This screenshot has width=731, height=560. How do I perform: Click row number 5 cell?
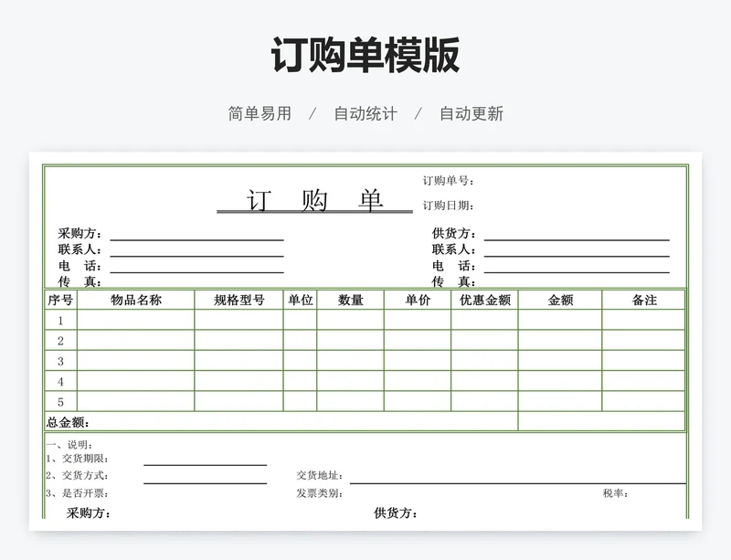coord(60,402)
